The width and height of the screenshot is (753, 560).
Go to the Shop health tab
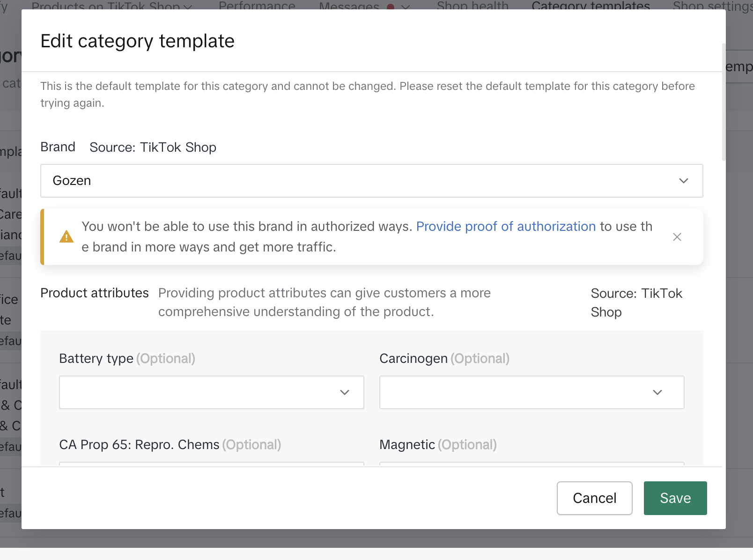pyautogui.click(x=472, y=6)
